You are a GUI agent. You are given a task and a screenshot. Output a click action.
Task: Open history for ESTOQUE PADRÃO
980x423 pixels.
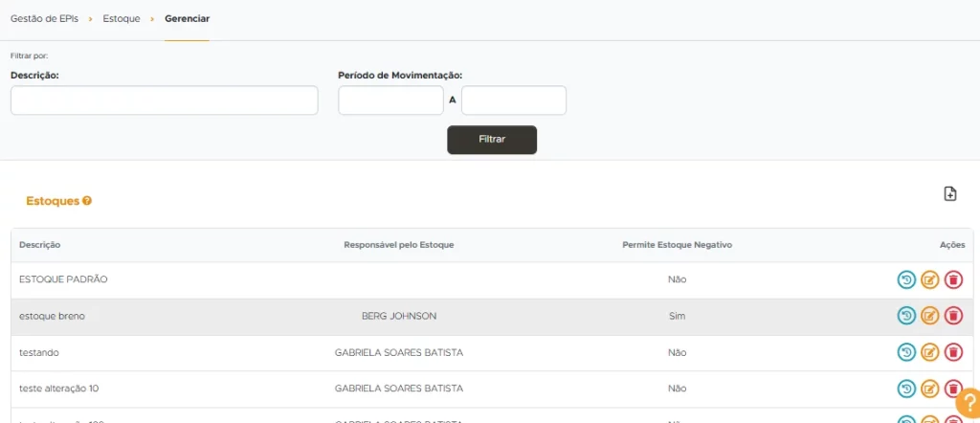point(906,279)
